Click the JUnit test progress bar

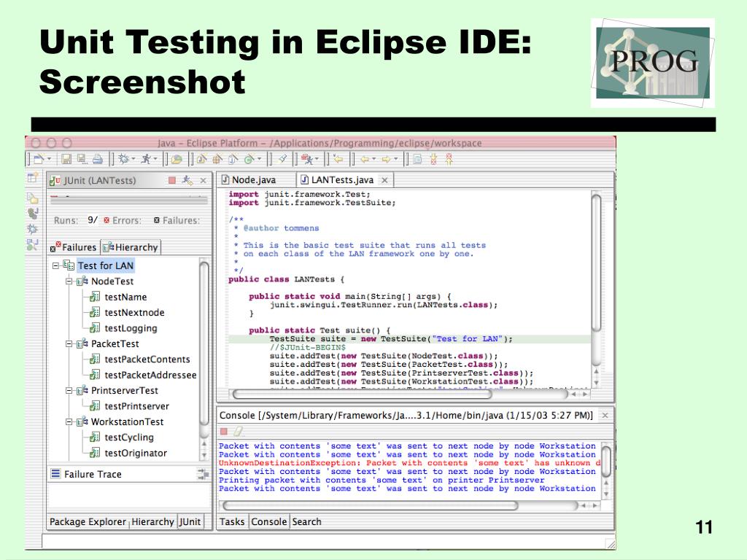point(128,200)
